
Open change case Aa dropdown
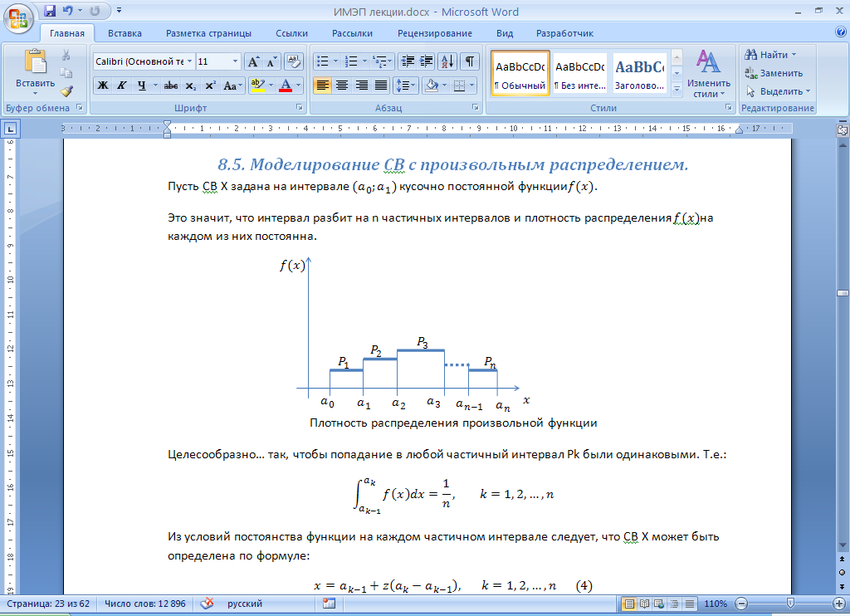232,86
